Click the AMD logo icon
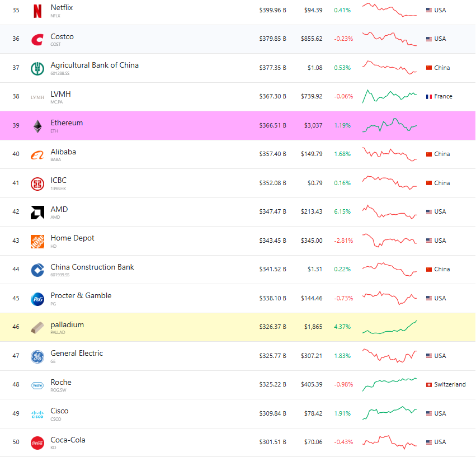Image resolution: width=476 pixels, height=457 pixels. pos(37,213)
